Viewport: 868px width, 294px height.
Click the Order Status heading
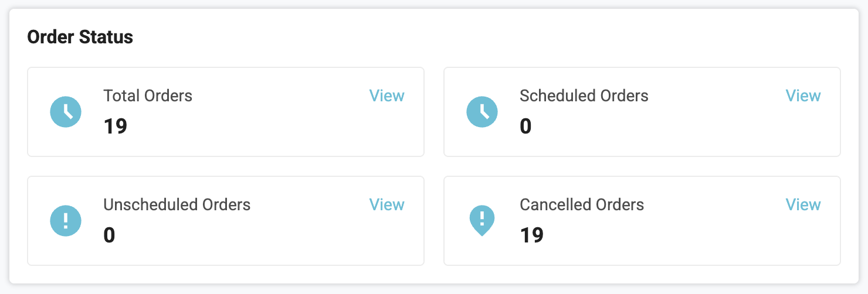point(80,37)
